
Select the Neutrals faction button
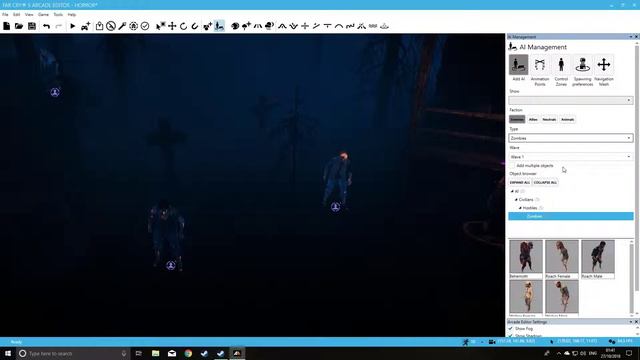(549, 120)
